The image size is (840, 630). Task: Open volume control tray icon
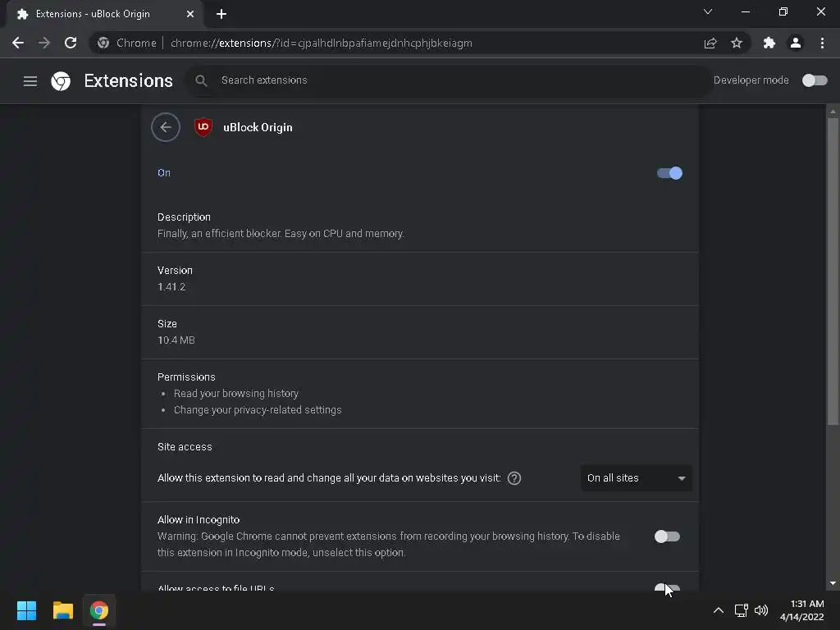coord(760,610)
